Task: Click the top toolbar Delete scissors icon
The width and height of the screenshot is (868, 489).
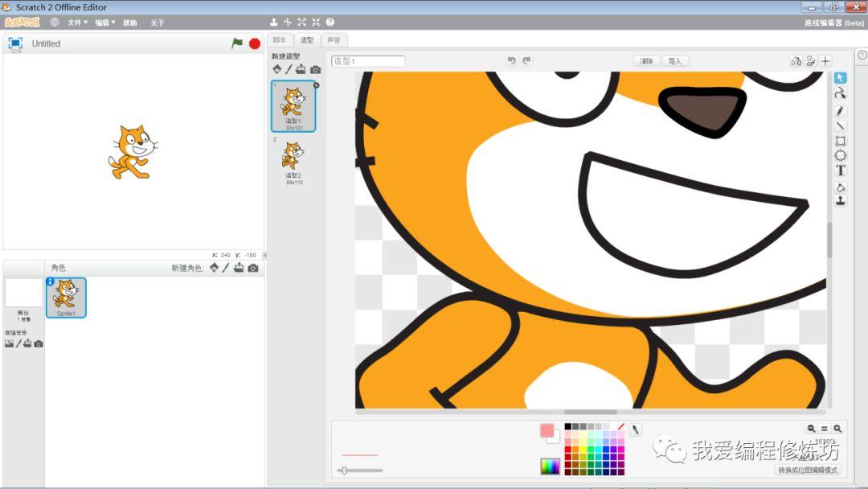Action: click(288, 23)
